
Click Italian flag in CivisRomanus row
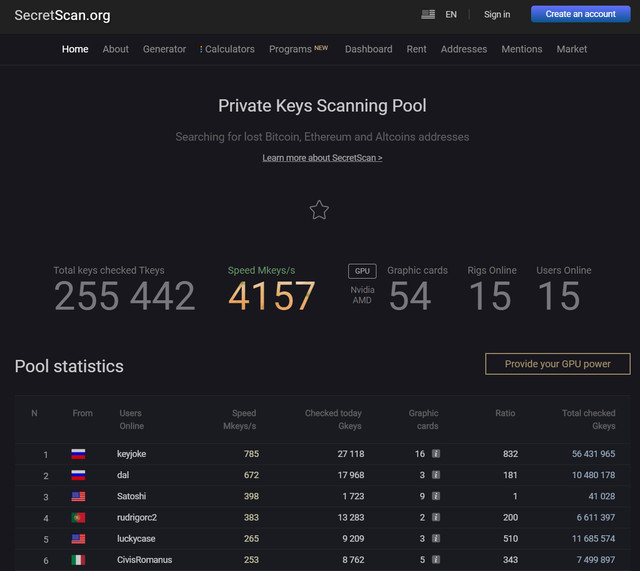78,560
